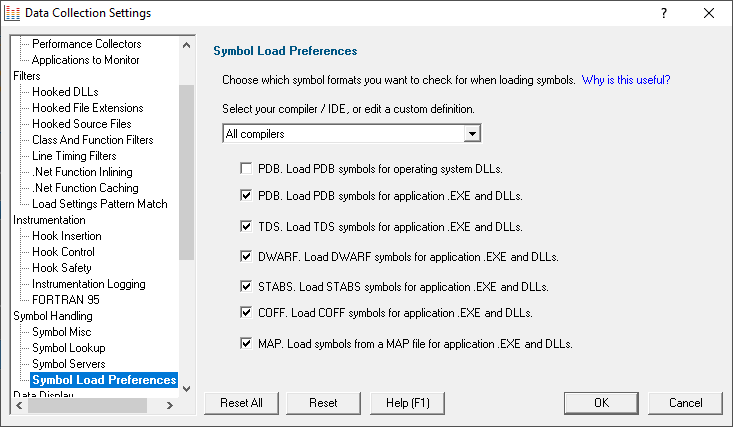Uncheck the TDS symbols checkbox
733x427 pixels.
tap(246, 226)
